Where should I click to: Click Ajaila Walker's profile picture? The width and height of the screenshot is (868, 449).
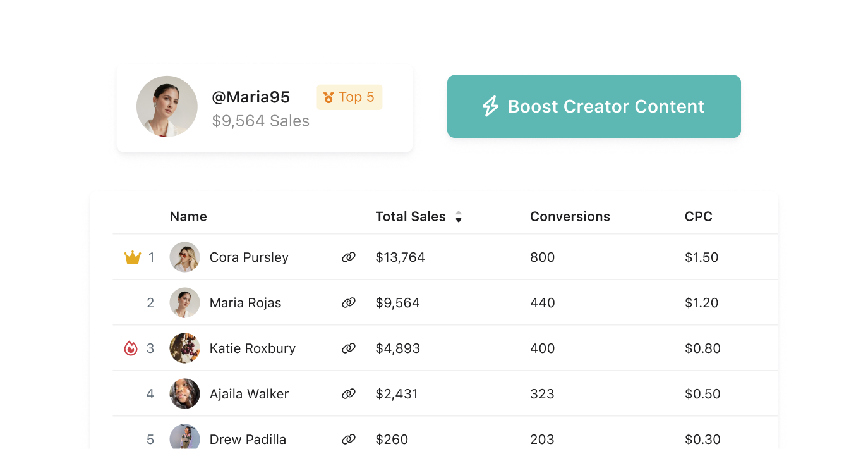(185, 394)
